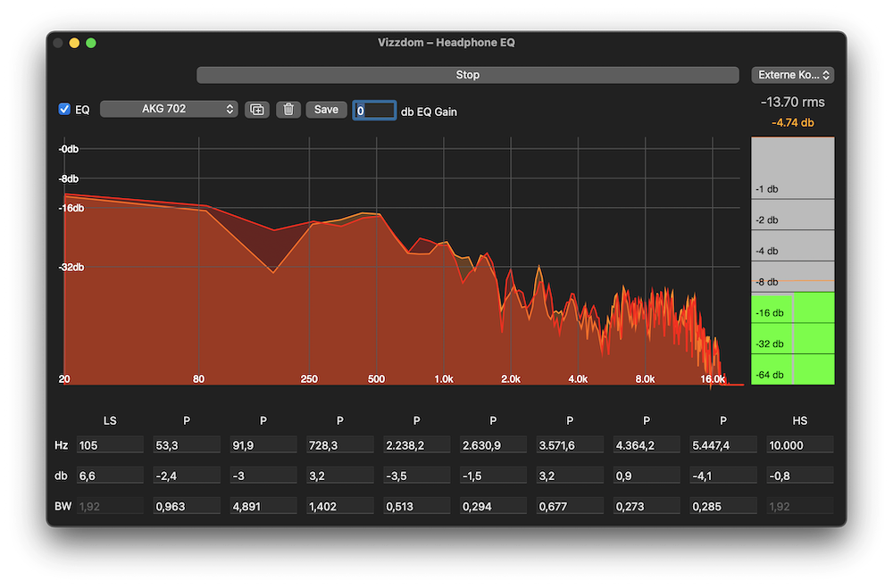Click the green zoom window button
The image size is (893, 588).
click(x=90, y=43)
